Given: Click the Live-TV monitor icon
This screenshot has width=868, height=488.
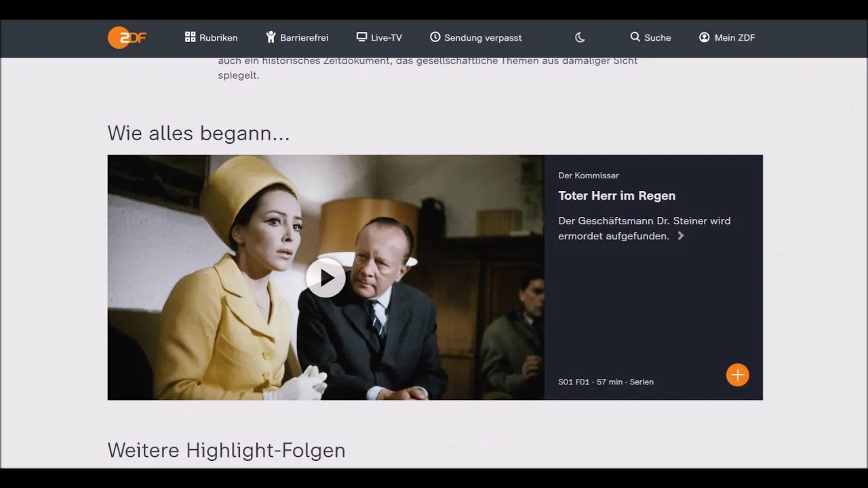Looking at the screenshot, I should [361, 37].
